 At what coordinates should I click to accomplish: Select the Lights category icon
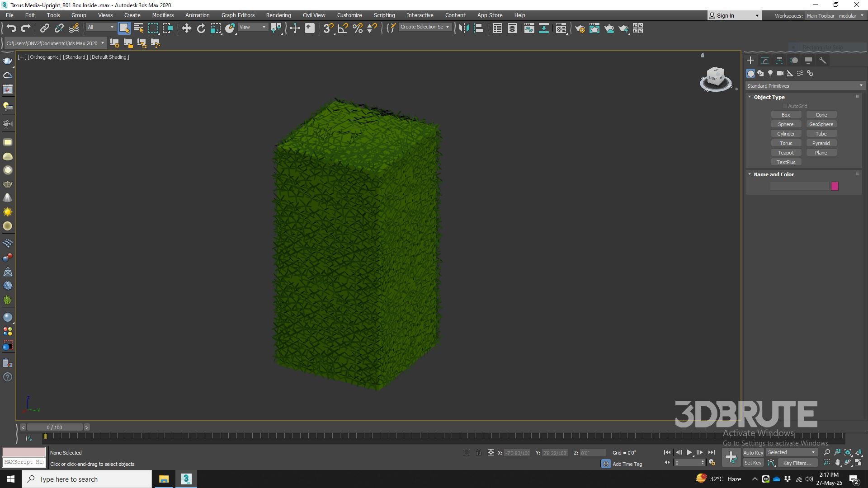[x=770, y=73]
